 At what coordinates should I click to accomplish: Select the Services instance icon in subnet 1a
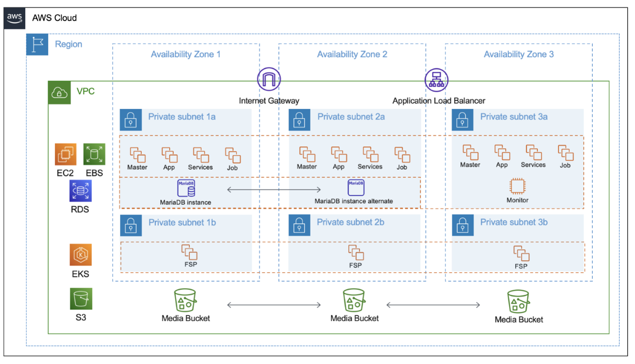point(201,155)
